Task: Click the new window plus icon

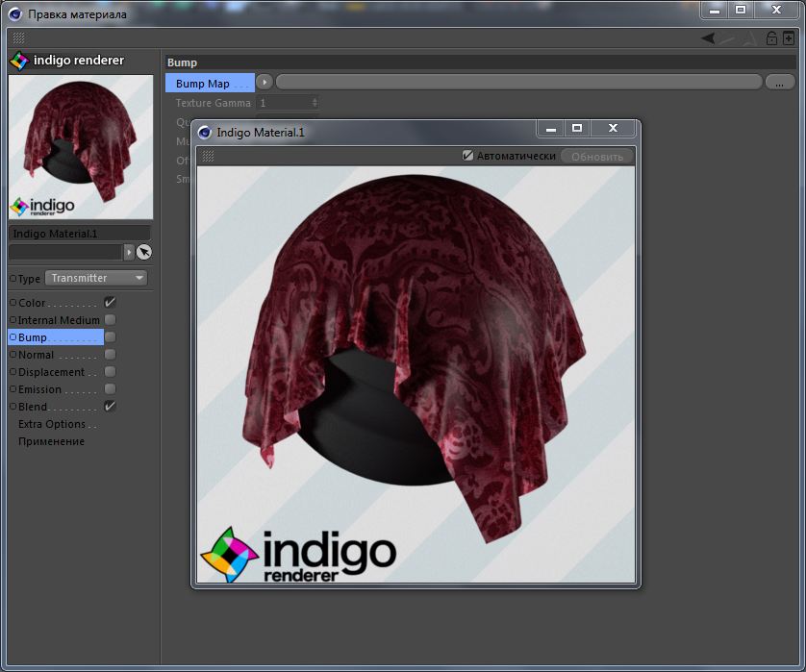Action: [789, 38]
